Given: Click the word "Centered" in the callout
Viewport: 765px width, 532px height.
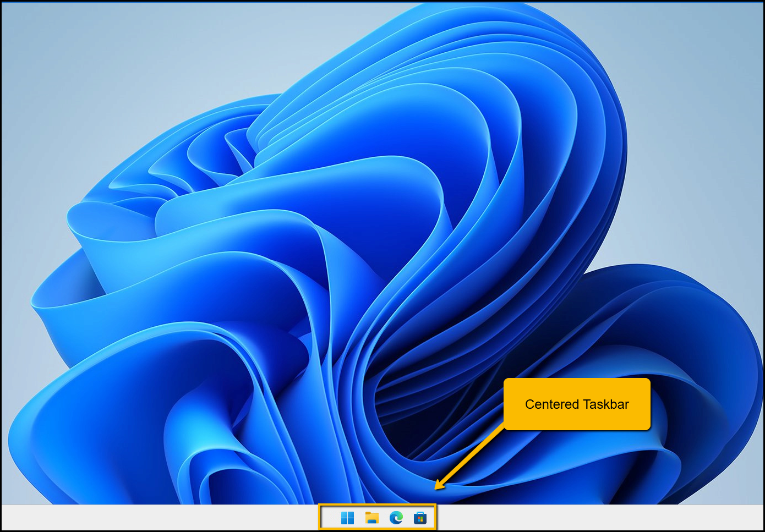Looking at the screenshot, I should (x=552, y=404).
